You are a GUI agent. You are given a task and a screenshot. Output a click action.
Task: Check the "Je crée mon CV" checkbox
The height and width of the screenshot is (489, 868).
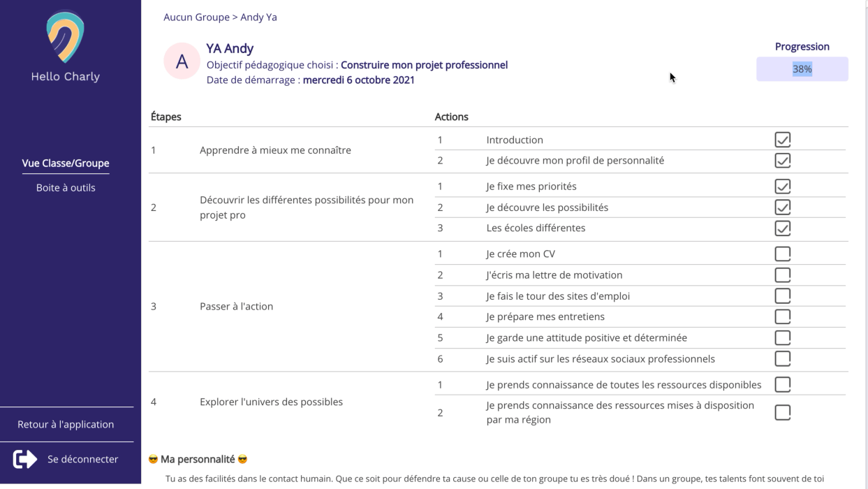[782, 254]
